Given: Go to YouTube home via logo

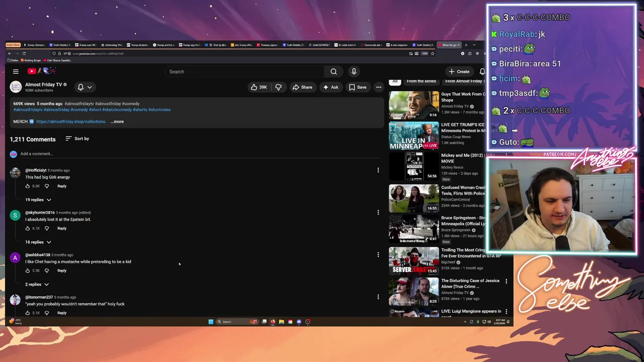Looking at the screenshot, I should coord(42,71).
